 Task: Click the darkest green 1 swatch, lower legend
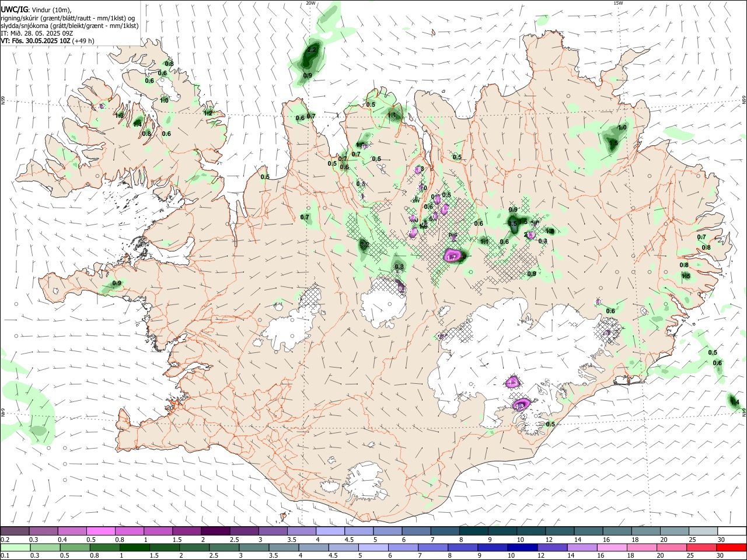click(x=134, y=548)
